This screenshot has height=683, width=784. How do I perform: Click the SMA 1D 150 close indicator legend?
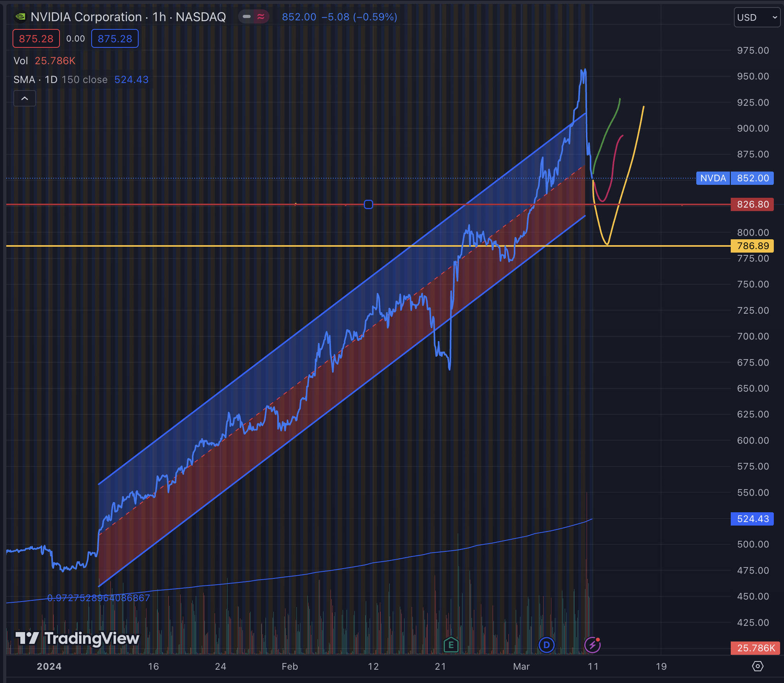pyautogui.click(x=60, y=80)
